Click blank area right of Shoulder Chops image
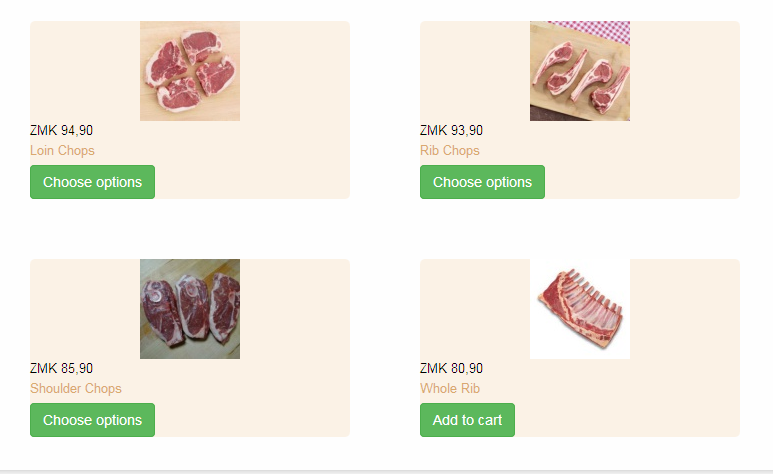 pos(295,309)
